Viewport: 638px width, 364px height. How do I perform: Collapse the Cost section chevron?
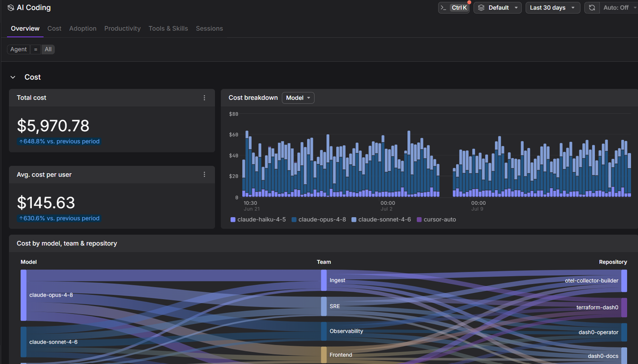click(x=13, y=77)
